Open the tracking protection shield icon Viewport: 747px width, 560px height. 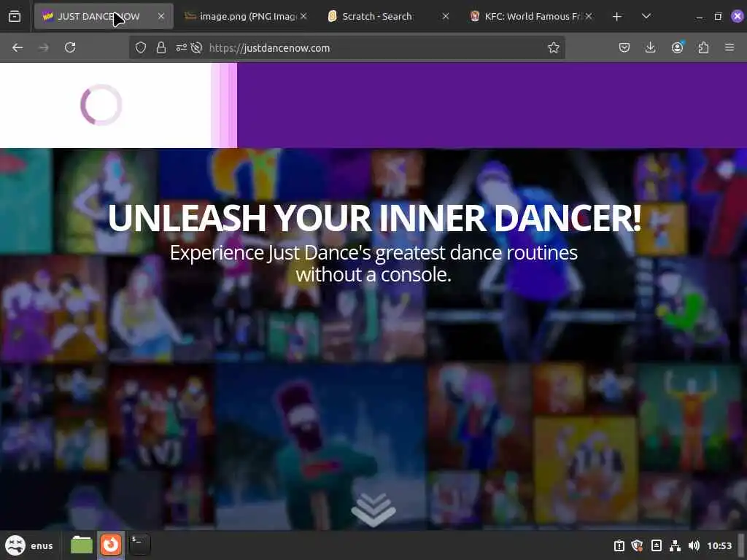point(141,47)
